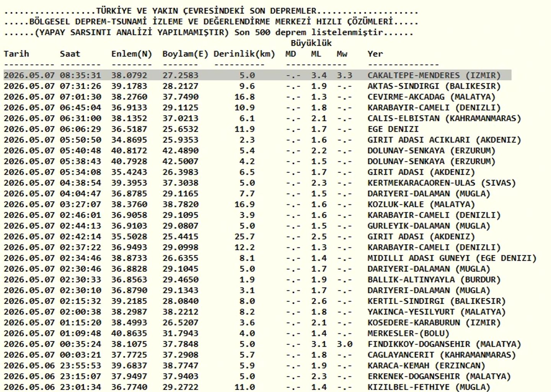Click the FINDIKKOY-DOGANSEHIR (MALATYA) location
Screen dimensions: 551x392
coord(444,344)
